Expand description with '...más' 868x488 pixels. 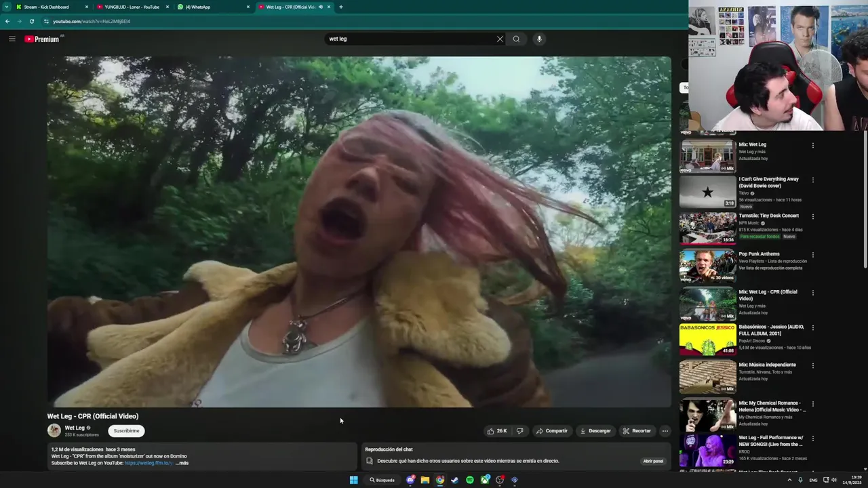[x=182, y=463]
